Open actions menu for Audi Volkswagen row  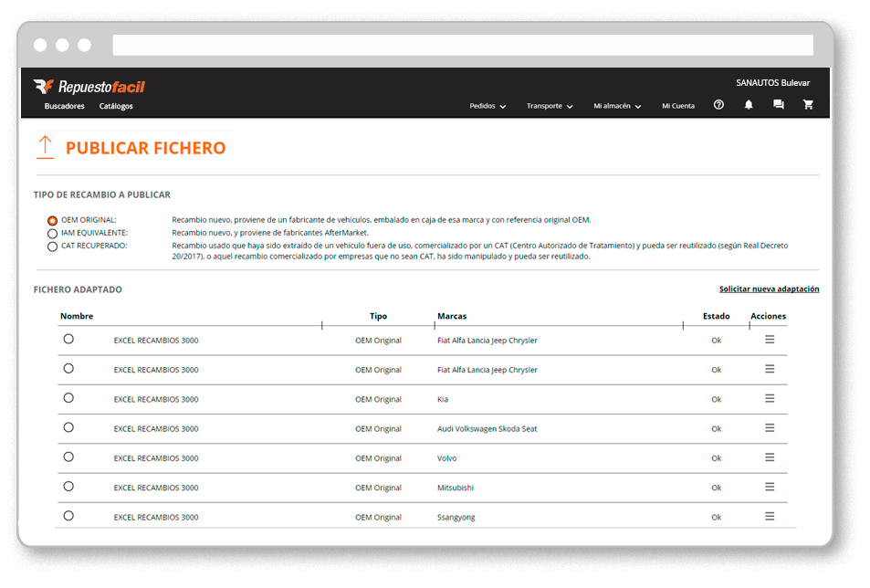pyautogui.click(x=770, y=427)
